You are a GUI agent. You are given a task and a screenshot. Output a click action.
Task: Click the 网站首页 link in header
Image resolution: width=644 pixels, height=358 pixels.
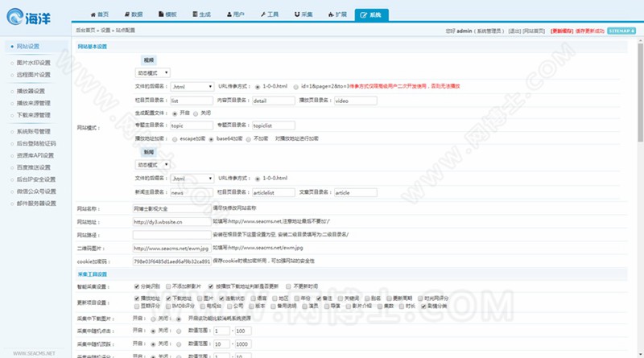pyautogui.click(x=534, y=31)
